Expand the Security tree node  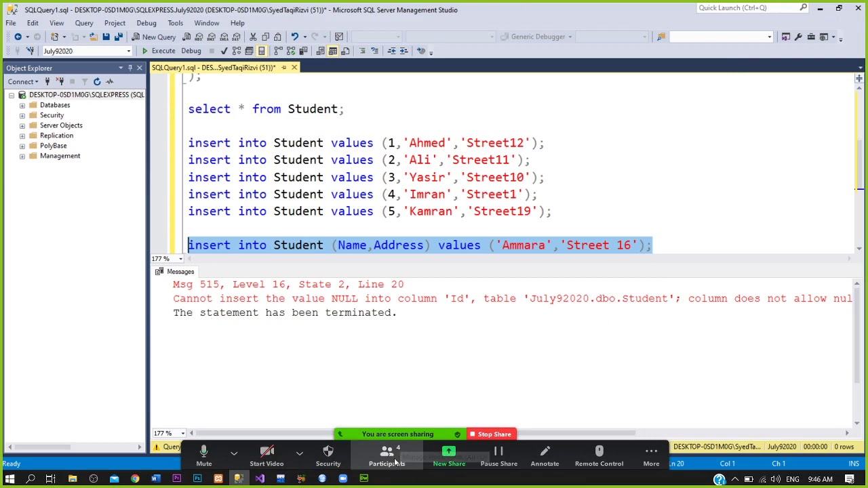22,115
